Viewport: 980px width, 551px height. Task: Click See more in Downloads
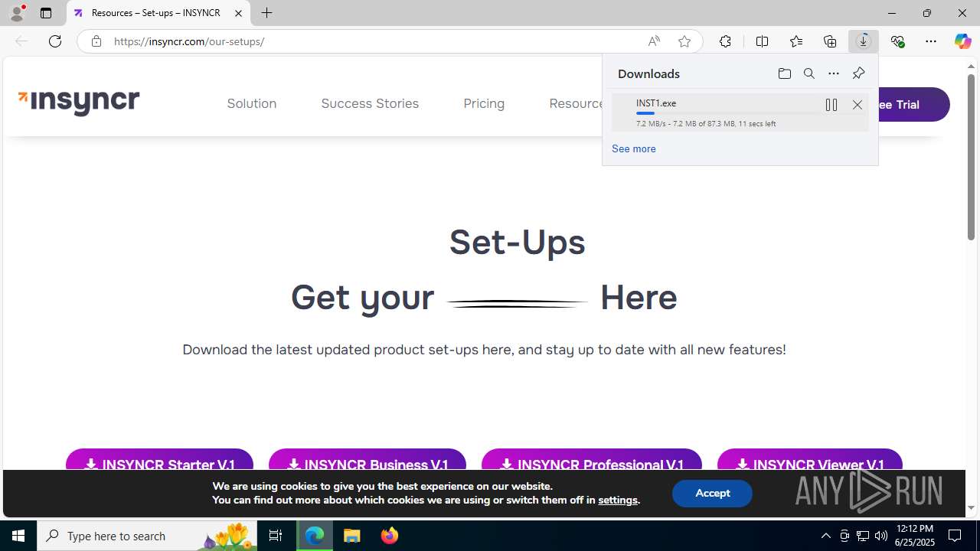click(633, 148)
